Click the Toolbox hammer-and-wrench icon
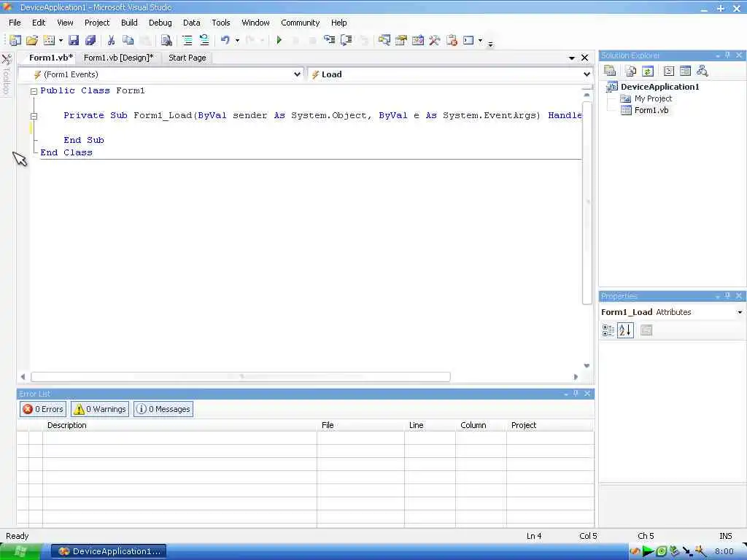747x560 pixels. [434, 41]
